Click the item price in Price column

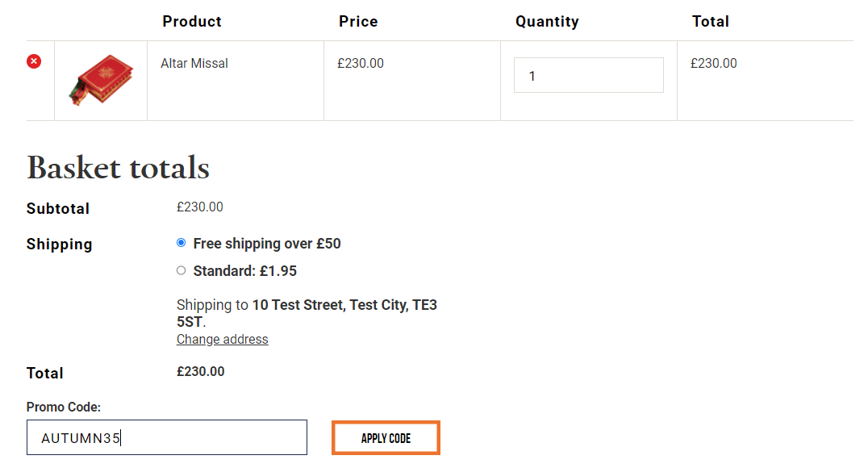click(361, 63)
